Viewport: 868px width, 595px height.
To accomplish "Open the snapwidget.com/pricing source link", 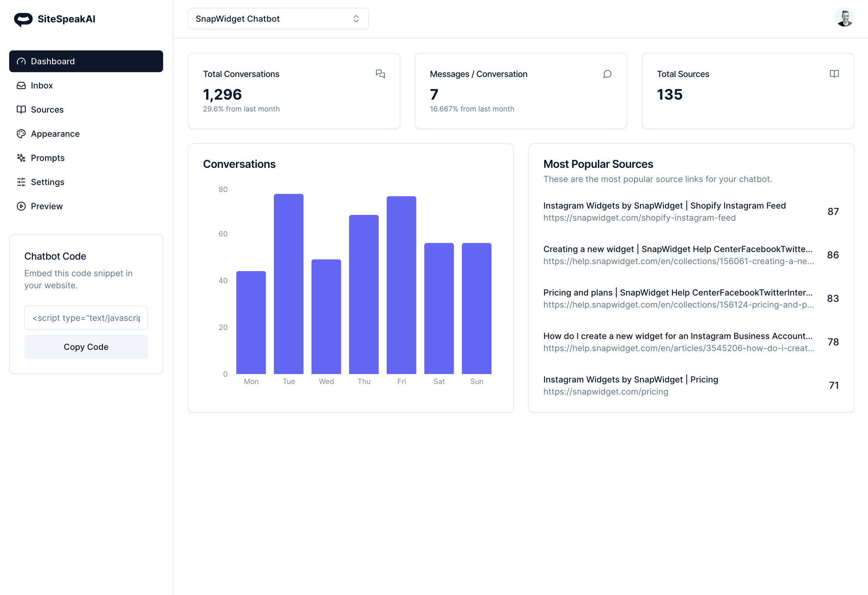I will tap(605, 392).
